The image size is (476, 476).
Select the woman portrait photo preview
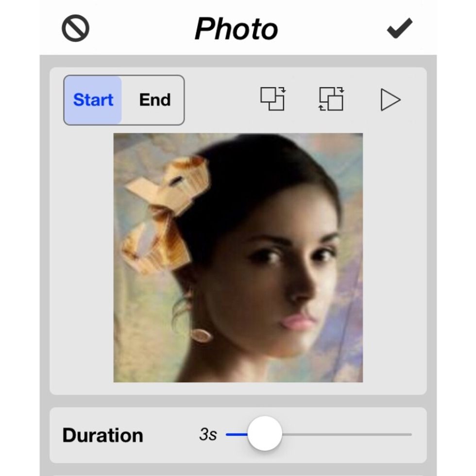tap(238, 257)
